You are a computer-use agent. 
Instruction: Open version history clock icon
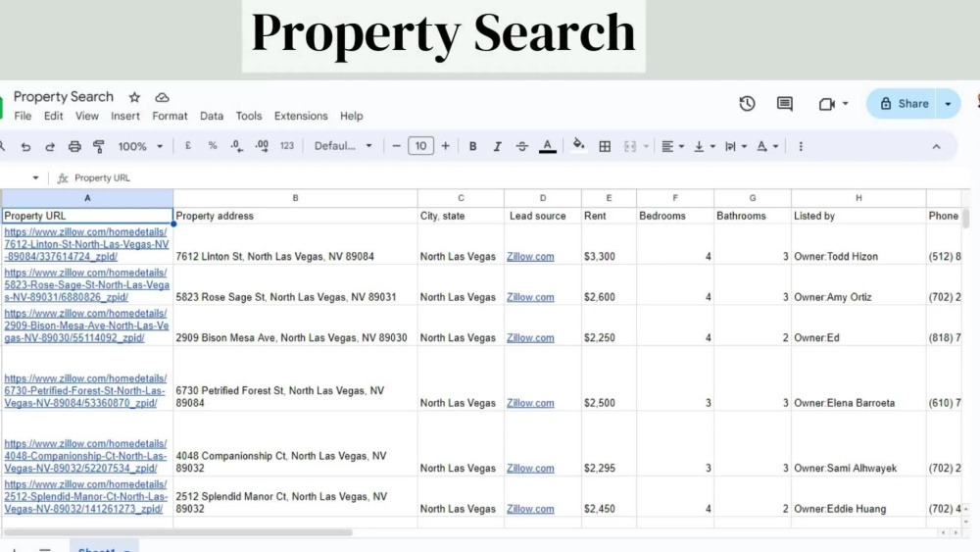coord(747,104)
